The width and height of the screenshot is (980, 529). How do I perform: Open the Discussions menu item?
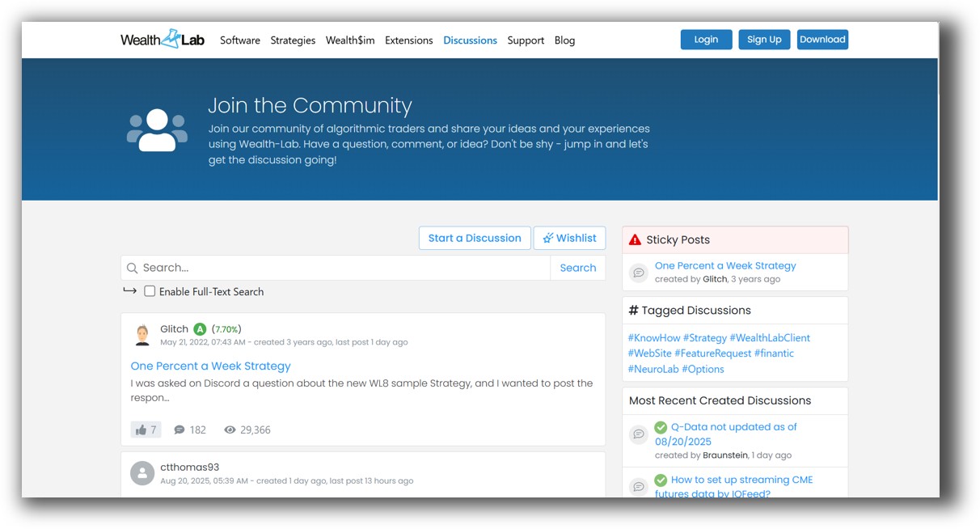470,40
